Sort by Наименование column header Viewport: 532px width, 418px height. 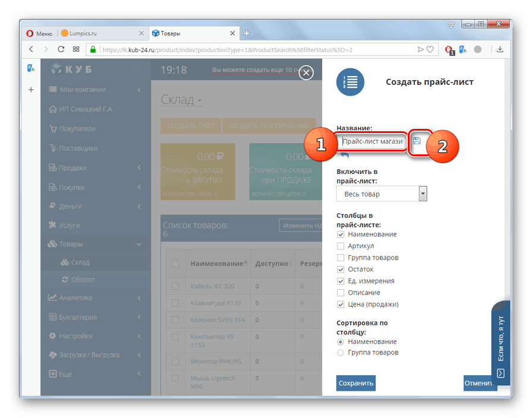[217, 264]
